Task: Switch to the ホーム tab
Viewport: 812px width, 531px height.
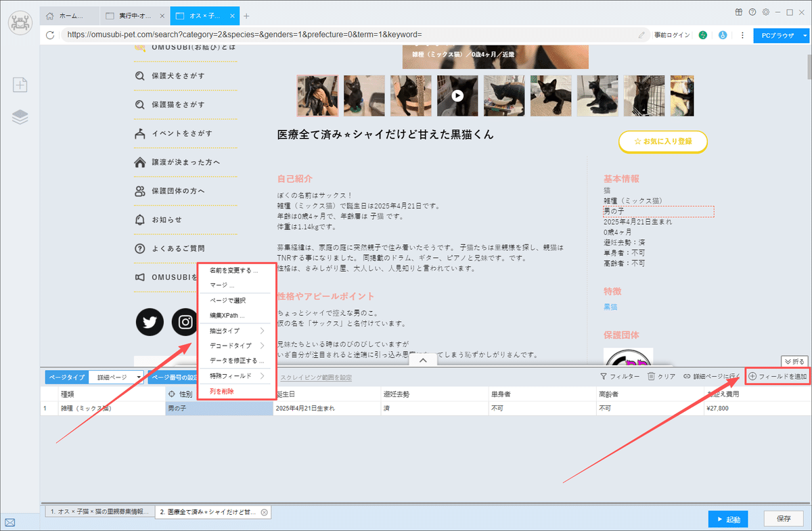Action: (70, 16)
